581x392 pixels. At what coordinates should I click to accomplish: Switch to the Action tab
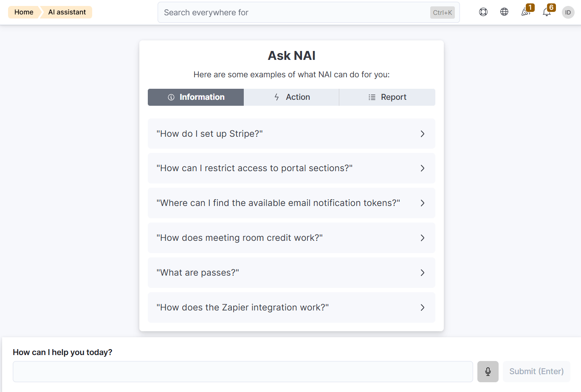pos(291,97)
